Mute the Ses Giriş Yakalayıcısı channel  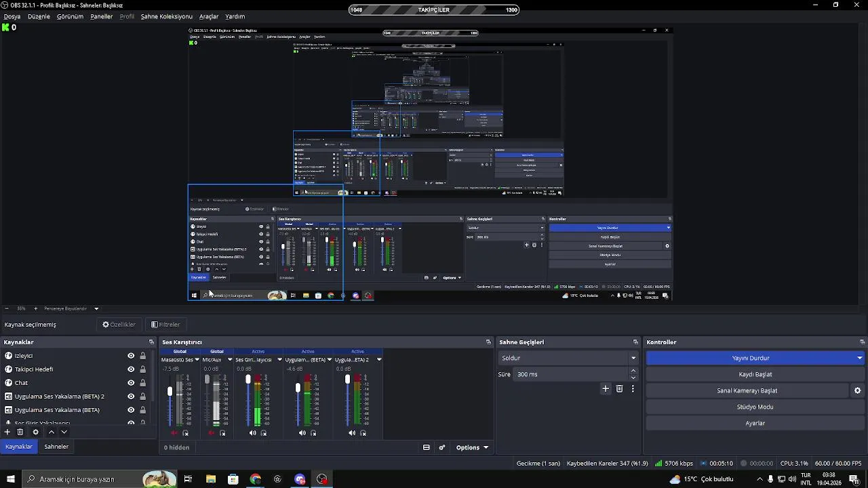tap(252, 433)
